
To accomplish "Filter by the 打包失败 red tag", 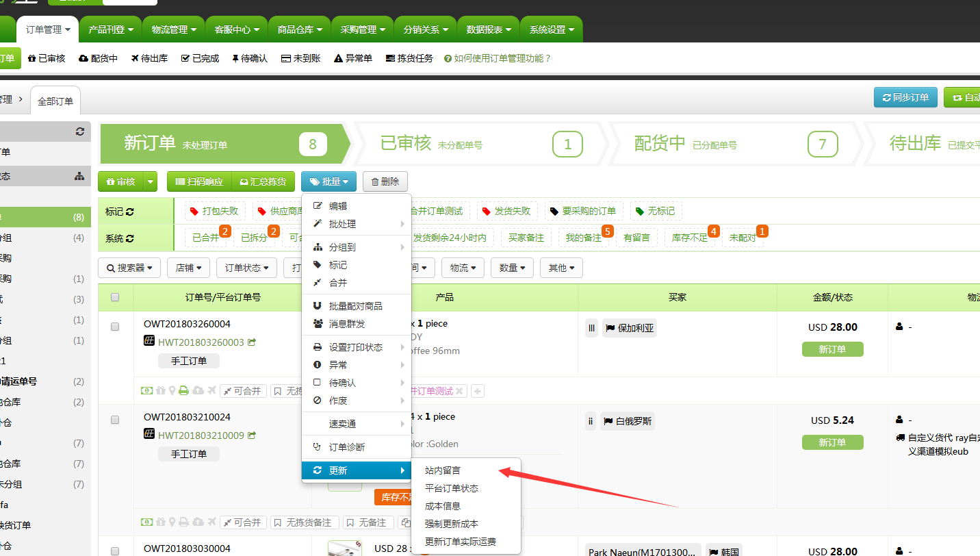I will (x=214, y=211).
